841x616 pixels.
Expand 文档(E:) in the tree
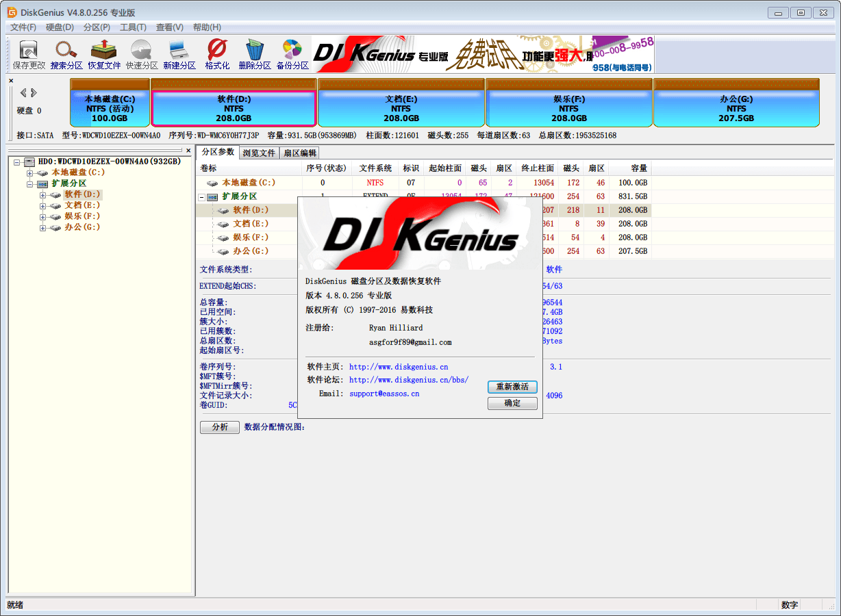coord(42,206)
